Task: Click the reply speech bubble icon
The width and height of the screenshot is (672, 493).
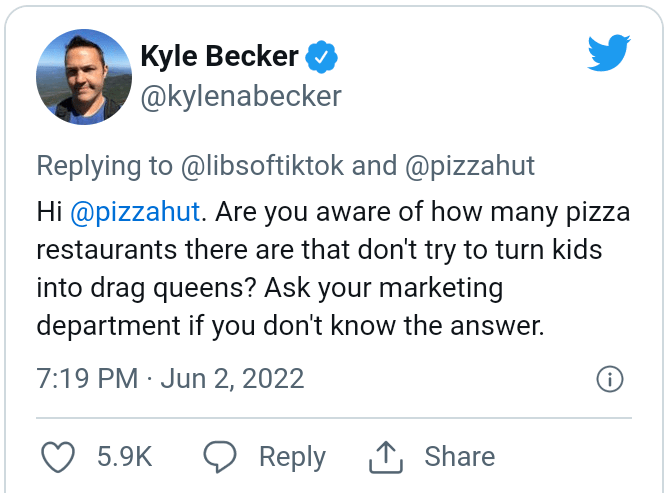Action: pyautogui.click(x=219, y=457)
